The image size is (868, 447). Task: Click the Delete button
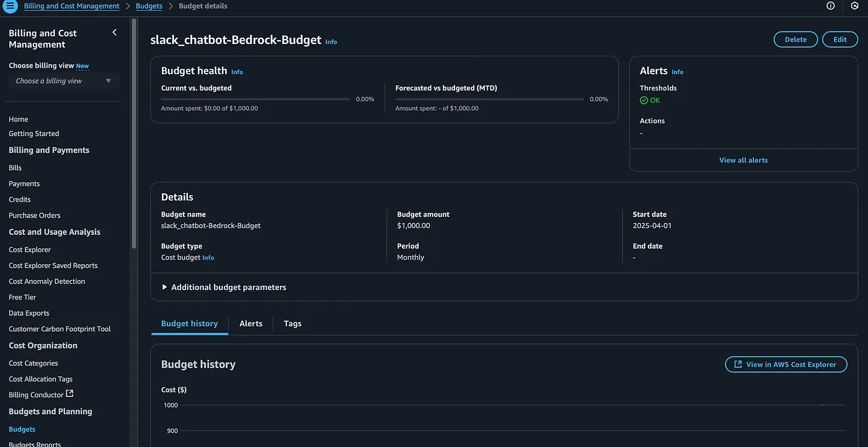795,39
